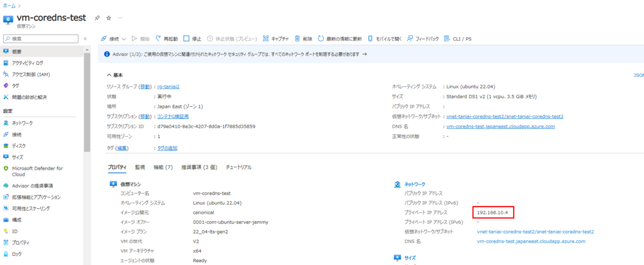This screenshot has width=644, height=265.
Task: Switch to 機能 (7) tab
Action: [163, 167]
